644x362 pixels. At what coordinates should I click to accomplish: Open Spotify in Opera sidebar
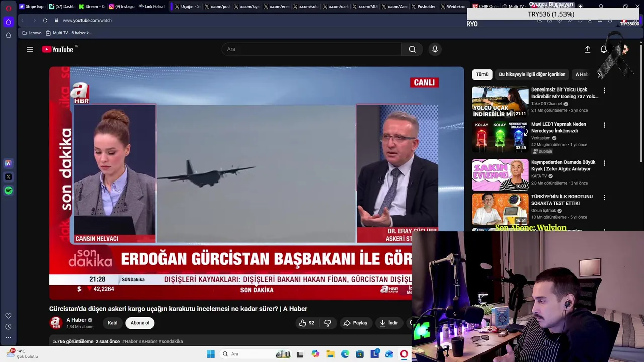point(8,191)
